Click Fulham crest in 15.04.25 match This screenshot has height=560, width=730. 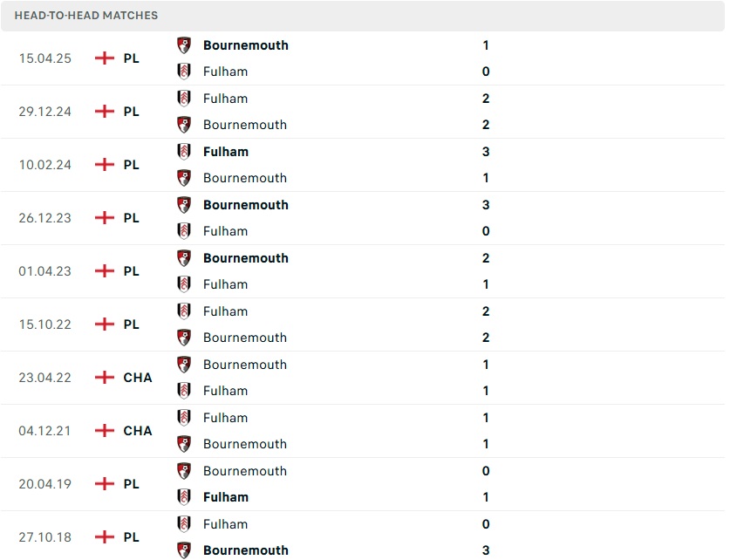(x=184, y=72)
